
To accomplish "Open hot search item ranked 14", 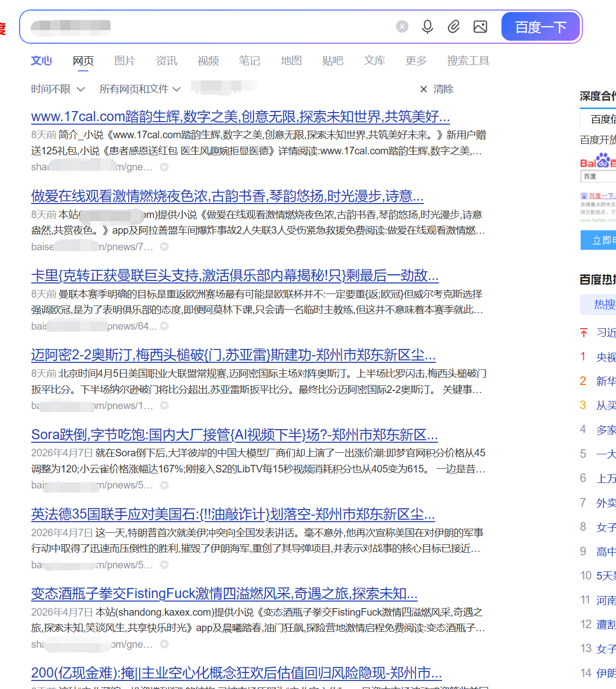I will click(606, 673).
